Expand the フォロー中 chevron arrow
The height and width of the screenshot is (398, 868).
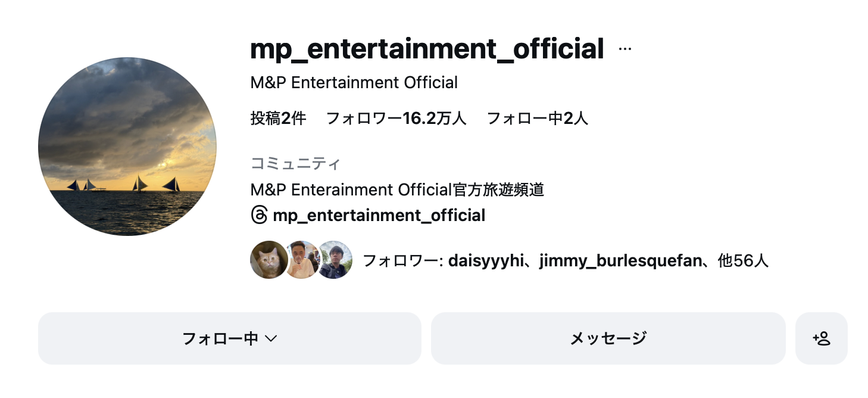[271, 338]
